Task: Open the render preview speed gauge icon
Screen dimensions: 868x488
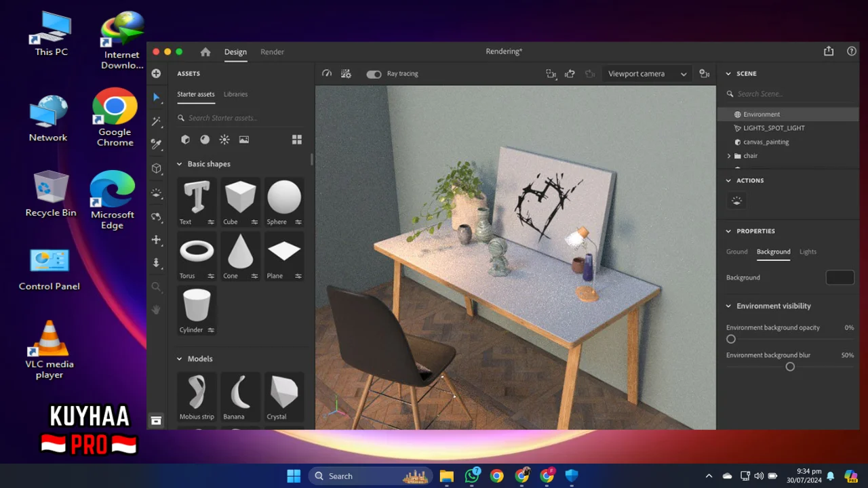Action: (x=327, y=74)
